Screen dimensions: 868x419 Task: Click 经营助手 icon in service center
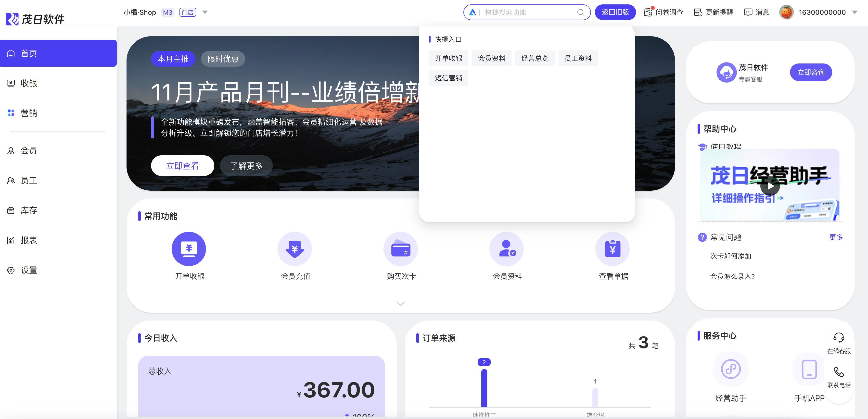click(x=730, y=369)
